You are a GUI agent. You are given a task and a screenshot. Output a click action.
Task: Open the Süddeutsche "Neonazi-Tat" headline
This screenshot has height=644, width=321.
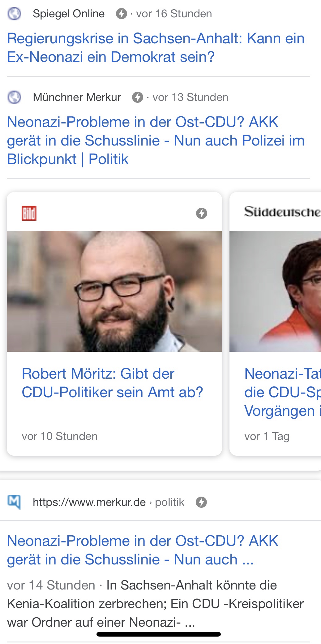(x=282, y=392)
